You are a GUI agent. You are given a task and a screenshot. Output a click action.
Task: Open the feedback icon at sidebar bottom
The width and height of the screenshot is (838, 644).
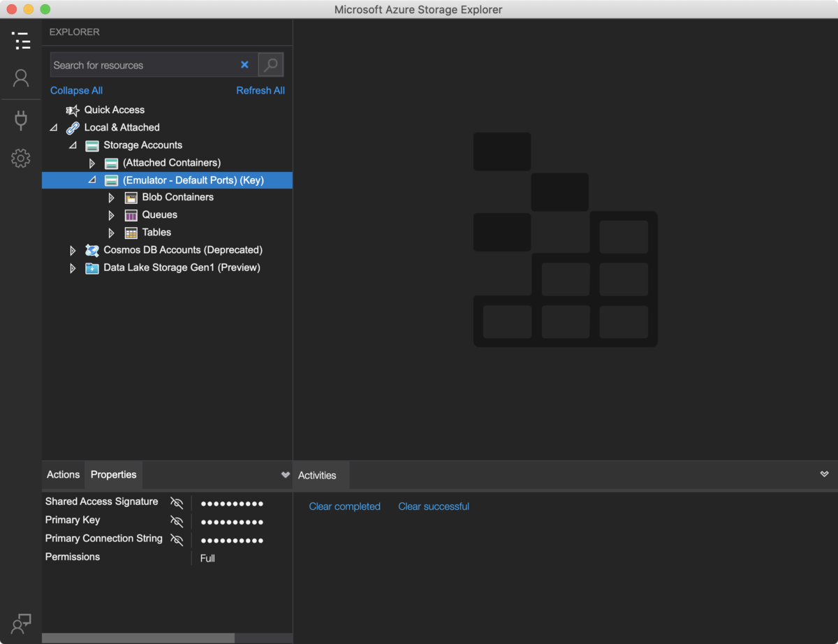tap(21, 624)
